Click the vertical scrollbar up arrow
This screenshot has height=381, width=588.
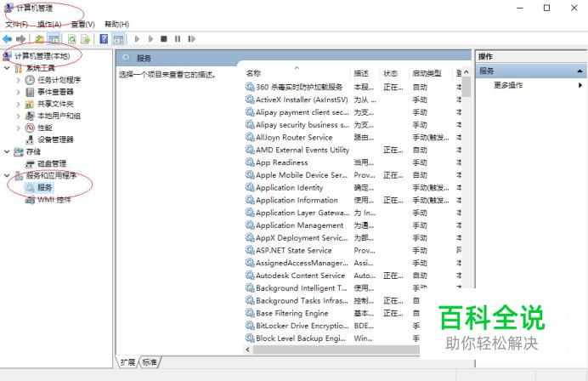pos(466,72)
